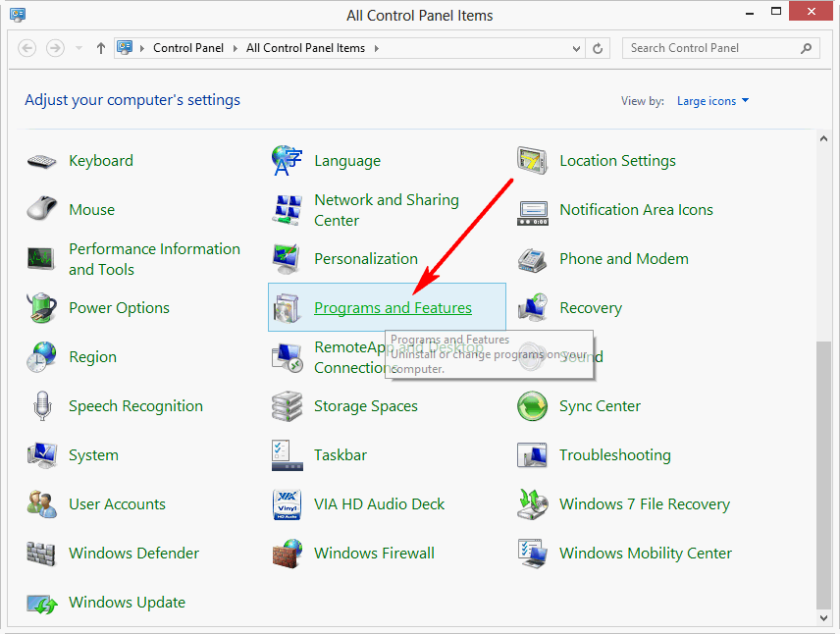Open the Programs and Features link
The height and width of the screenshot is (634, 840).
pos(393,307)
